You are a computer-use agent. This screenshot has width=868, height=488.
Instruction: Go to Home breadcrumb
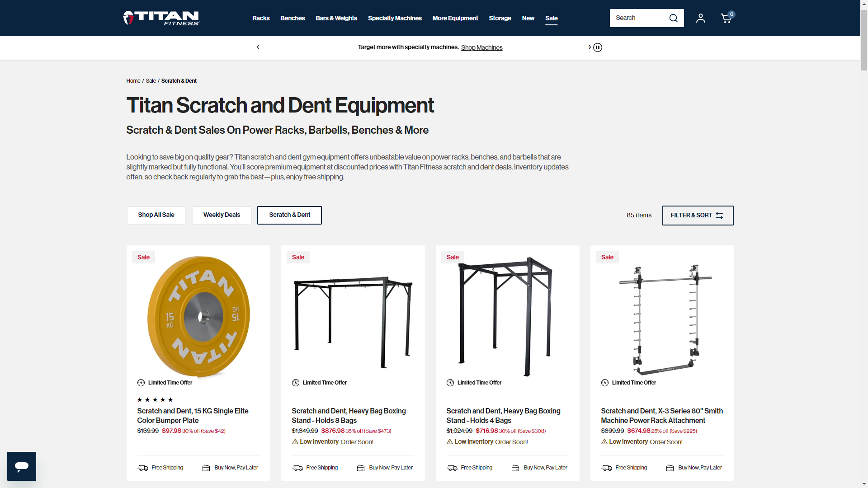pos(133,81)
